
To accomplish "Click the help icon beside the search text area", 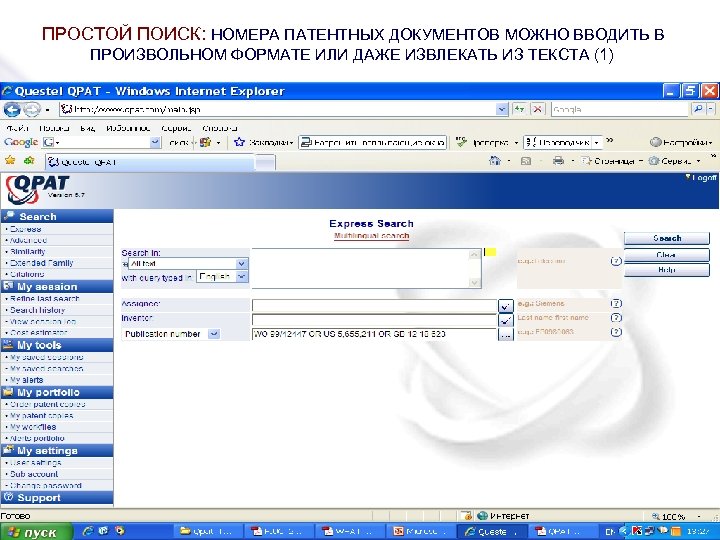I will coord(616,261).
